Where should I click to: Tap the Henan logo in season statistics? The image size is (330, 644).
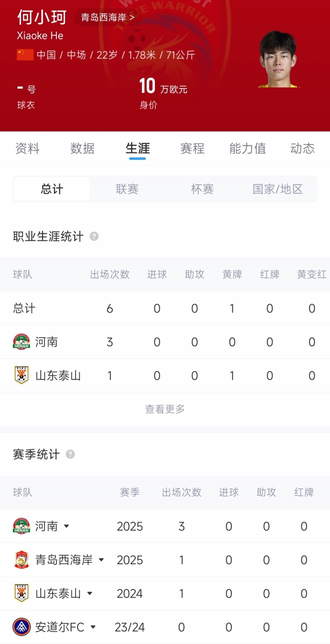[x=22, y=526]
